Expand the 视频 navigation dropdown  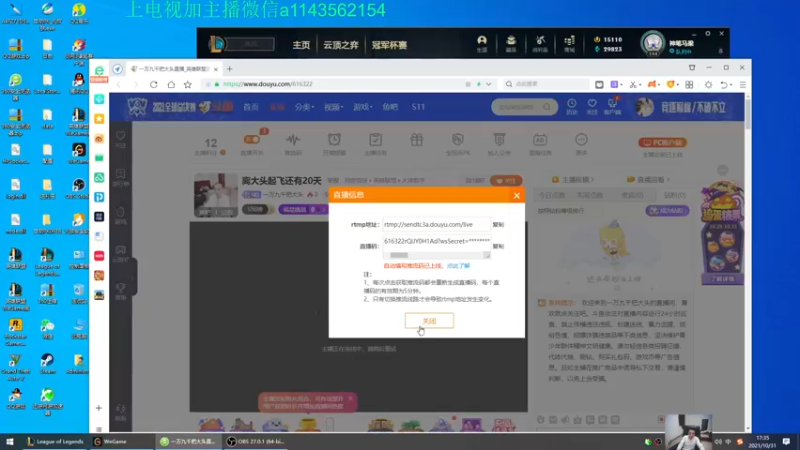click(333, 107)
